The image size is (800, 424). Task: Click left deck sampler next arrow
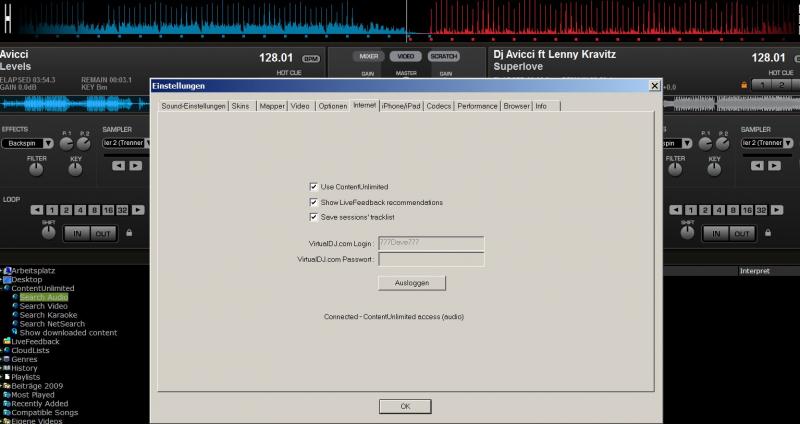[x=136, y=165]
